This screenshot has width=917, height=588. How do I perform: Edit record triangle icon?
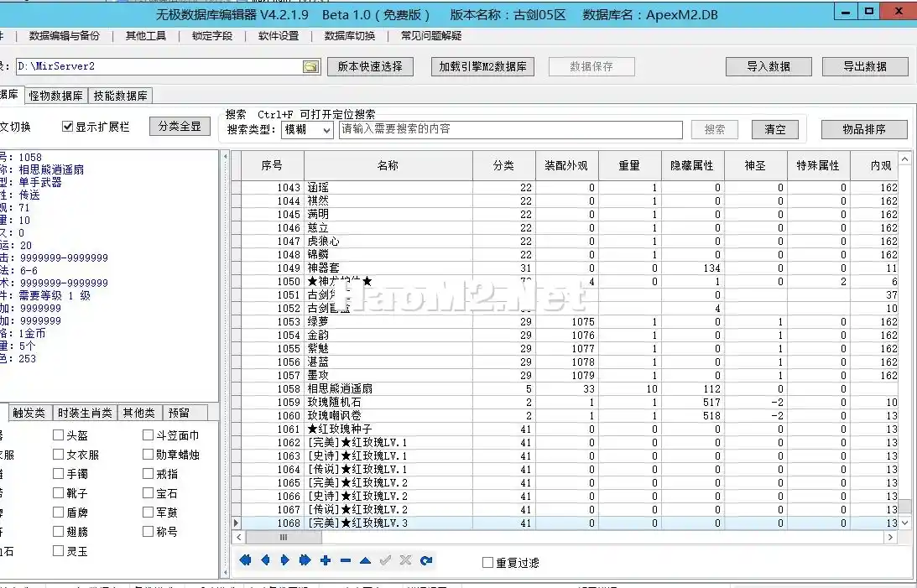tap(365, 560)
